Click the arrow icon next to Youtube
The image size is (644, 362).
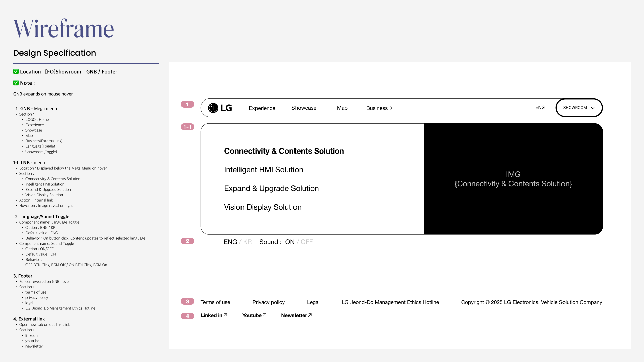click(x=264, y=315)
